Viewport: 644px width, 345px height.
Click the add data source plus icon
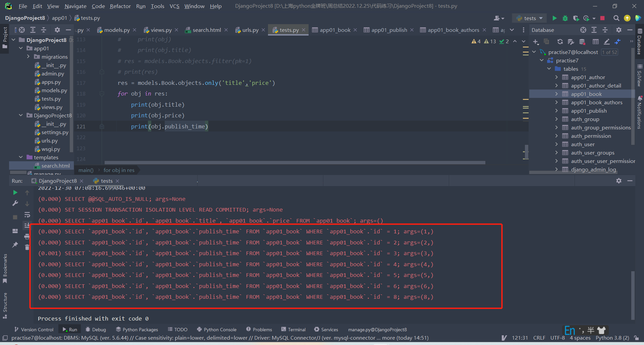(x=536, y=42)
